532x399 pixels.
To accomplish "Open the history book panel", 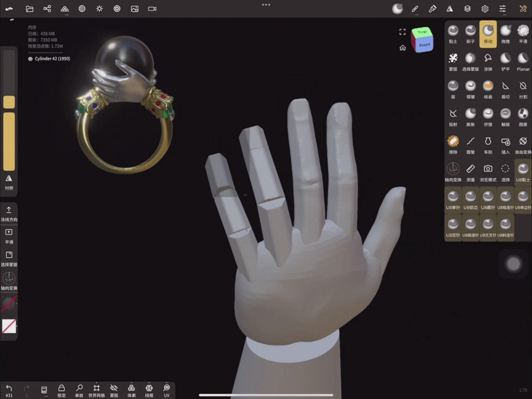I will tap(44, 391).
